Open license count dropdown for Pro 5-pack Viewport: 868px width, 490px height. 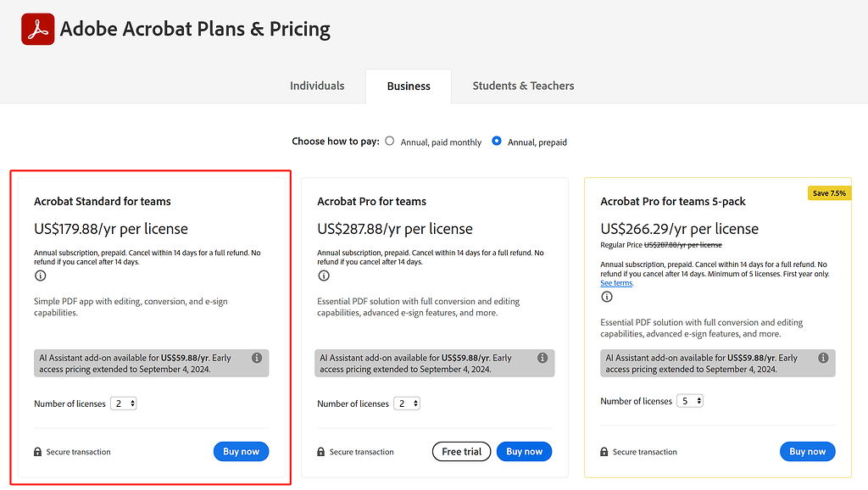[x=690, y=401]
